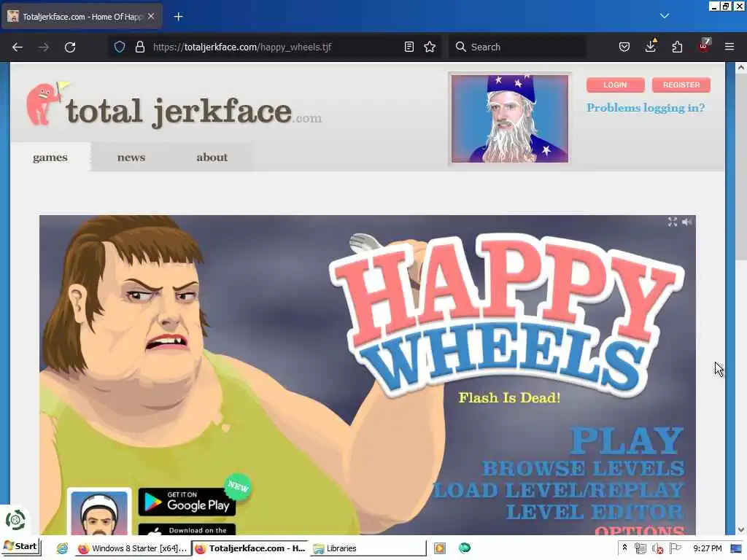Image resolution: width=747 pixels, height=560 pixels.
Task: Click Show Desktop tray icon
Action: point(736,548)
